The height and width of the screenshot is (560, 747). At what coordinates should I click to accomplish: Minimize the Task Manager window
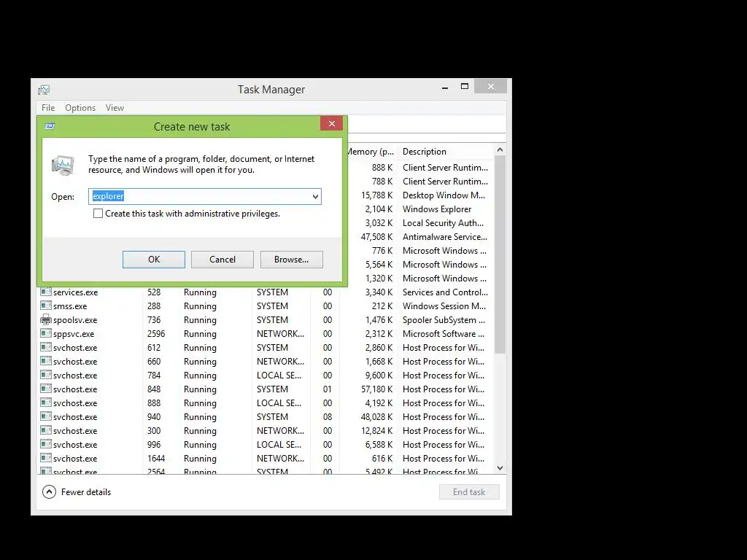(445, 87)
